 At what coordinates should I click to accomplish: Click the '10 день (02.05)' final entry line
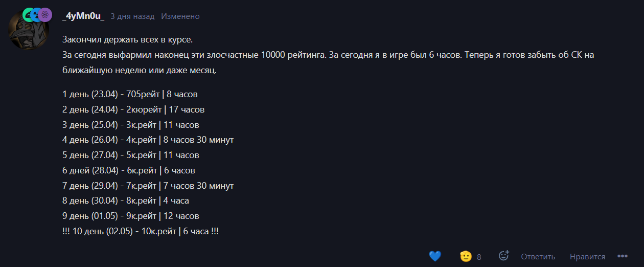coord(141,231)
